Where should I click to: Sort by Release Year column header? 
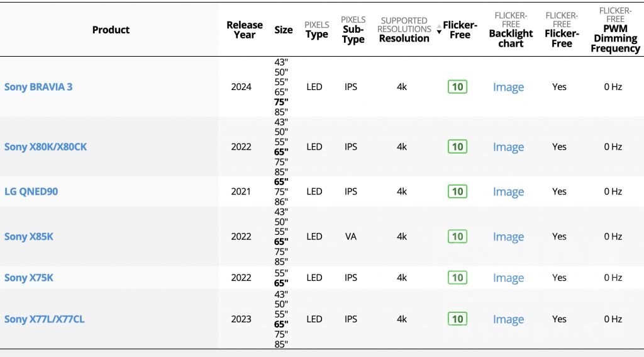pyautogui.click(x=245, y=30)
